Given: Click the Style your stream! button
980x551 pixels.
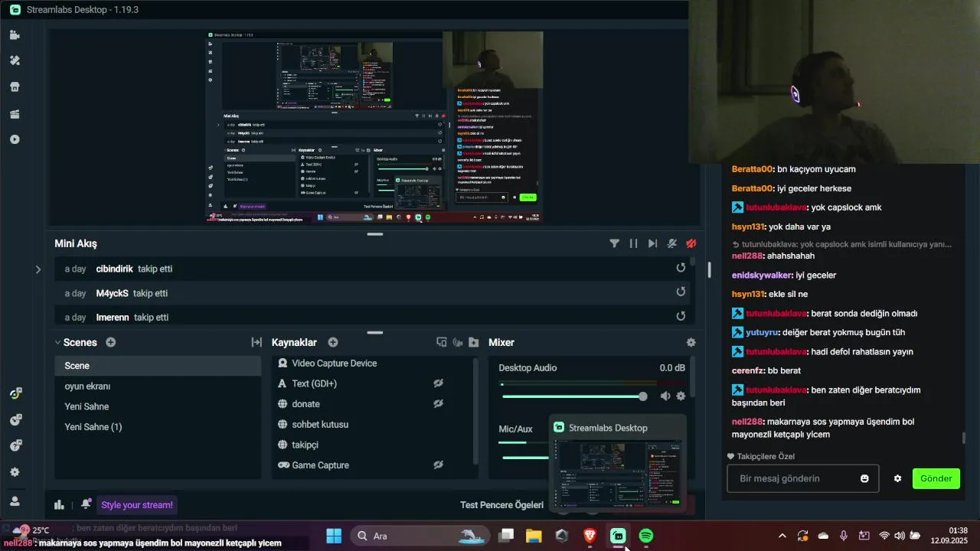Looking at the screenshot, I should (x=138, y=504).
